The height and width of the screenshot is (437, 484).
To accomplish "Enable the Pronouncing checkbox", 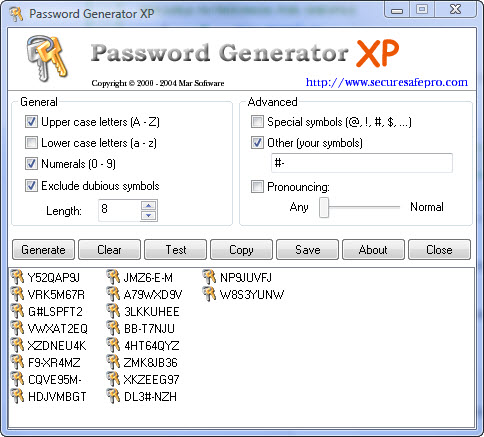I will (x=257, y=186).
